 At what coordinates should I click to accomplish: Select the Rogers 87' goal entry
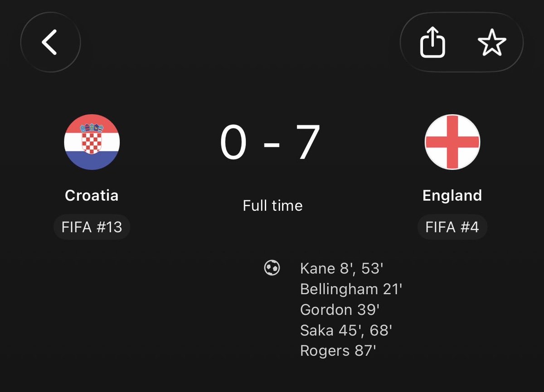(x=338, y=351)
